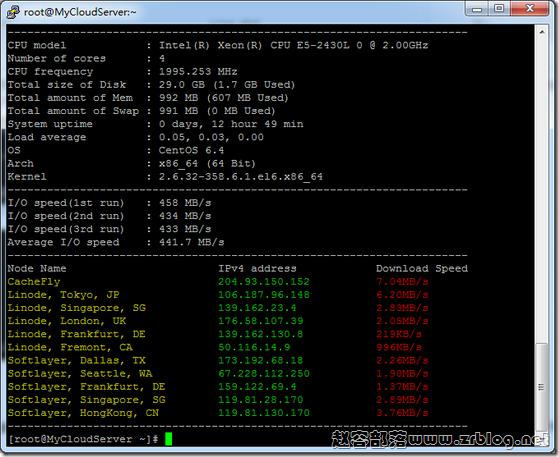Click the kernel version 2.6.32-358.6.1.el6.x86_64

[241, 177]
